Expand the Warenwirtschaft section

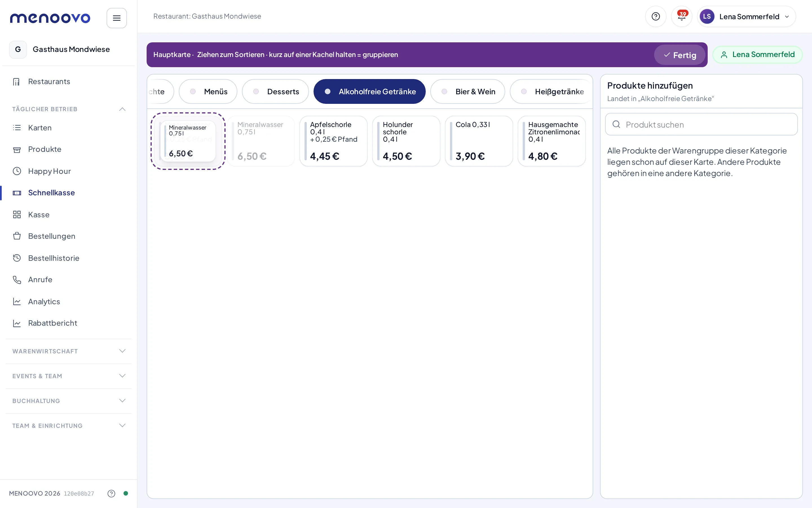coord(69,351)
